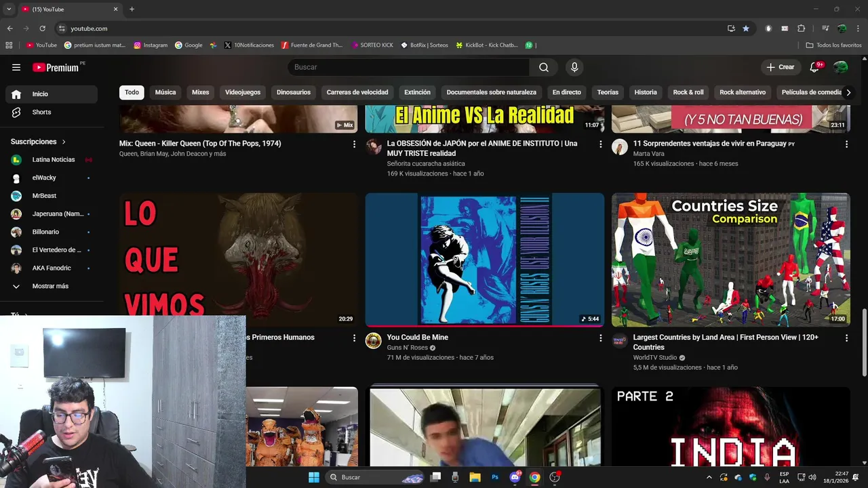Click the search magnifier button

pos(544,67)
